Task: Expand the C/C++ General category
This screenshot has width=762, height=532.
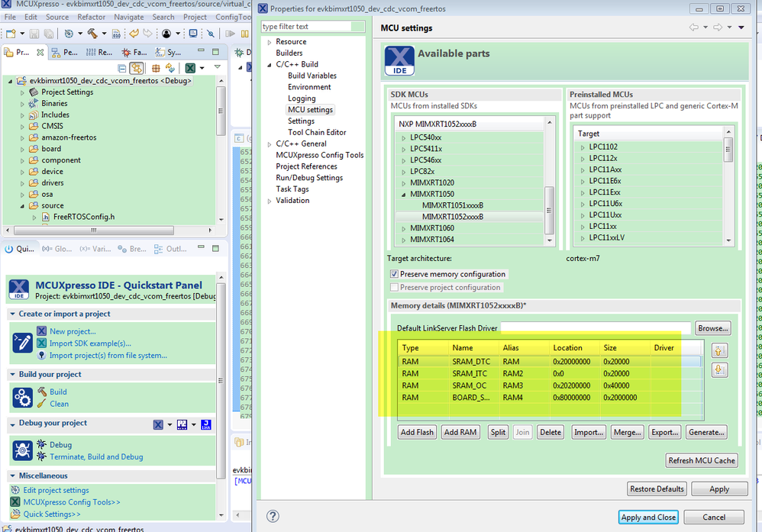Action: (x=269, y=143)
